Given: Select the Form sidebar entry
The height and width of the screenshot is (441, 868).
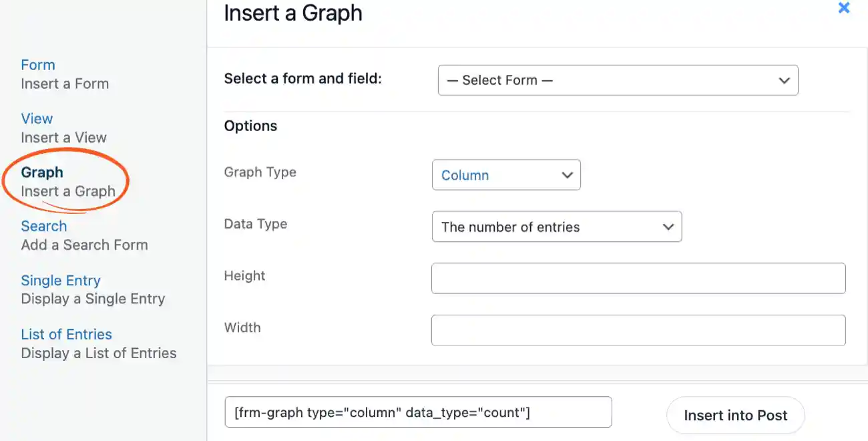Looking at the screenshot, I should coord(37,64).
